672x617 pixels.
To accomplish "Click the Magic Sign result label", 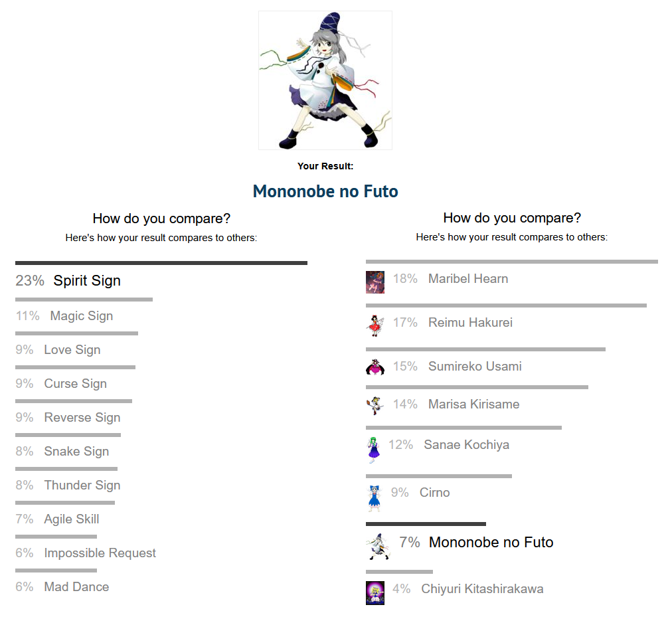I will [x=81, y=316].
